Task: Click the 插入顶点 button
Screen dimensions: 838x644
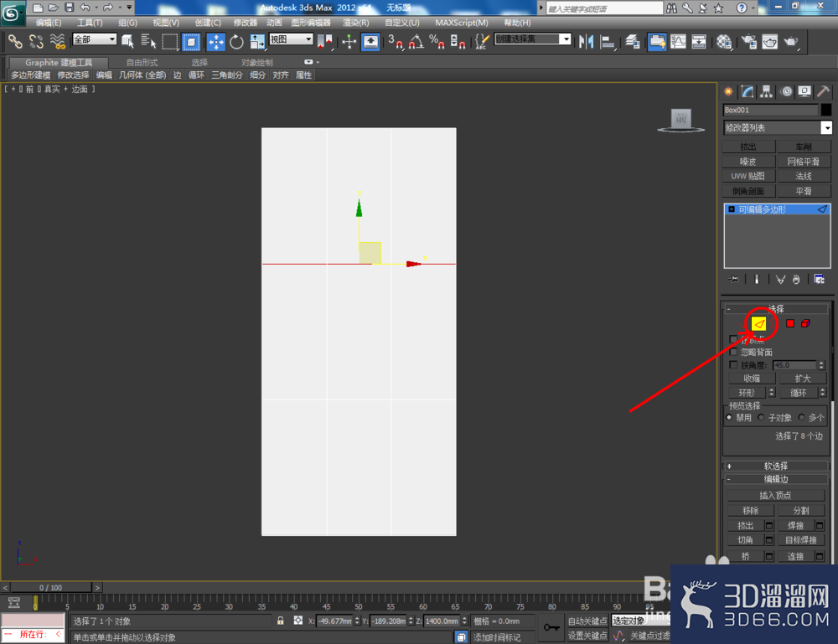Action: coord(775,495)
